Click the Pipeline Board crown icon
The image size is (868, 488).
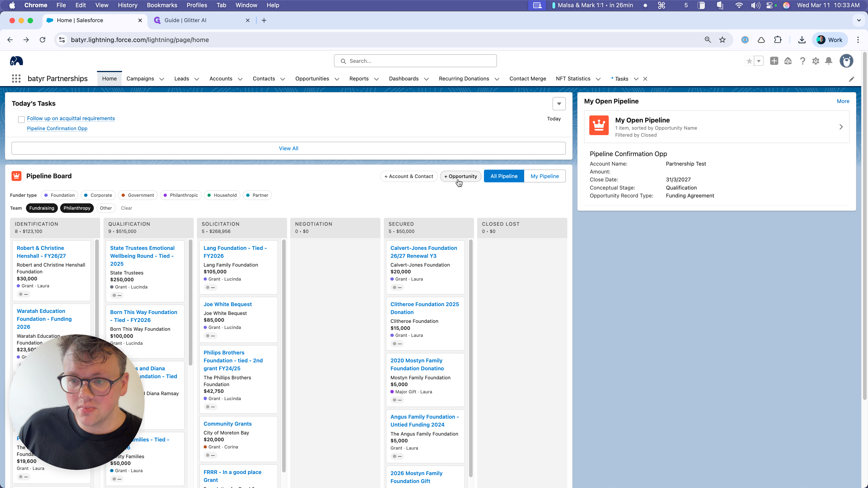pyautogui.click(x=17, y=176)
